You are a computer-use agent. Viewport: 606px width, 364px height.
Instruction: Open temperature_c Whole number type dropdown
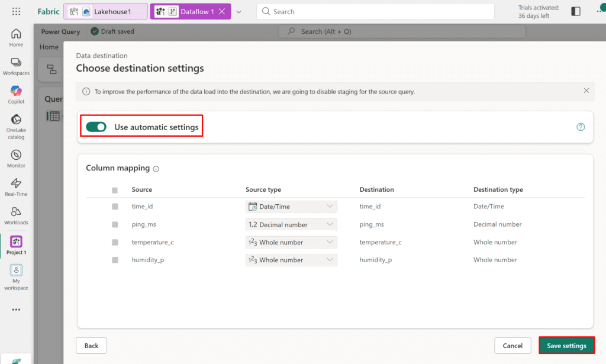point(291,242)
